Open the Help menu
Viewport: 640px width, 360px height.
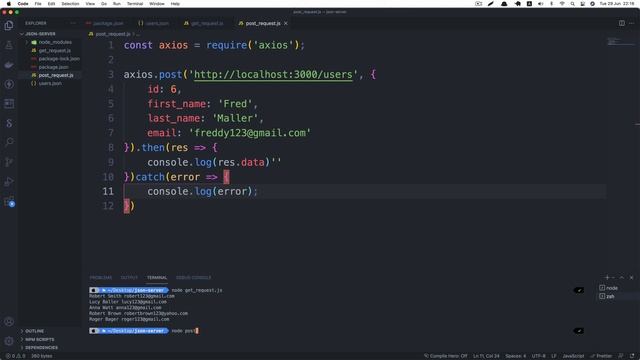[175, 4]
